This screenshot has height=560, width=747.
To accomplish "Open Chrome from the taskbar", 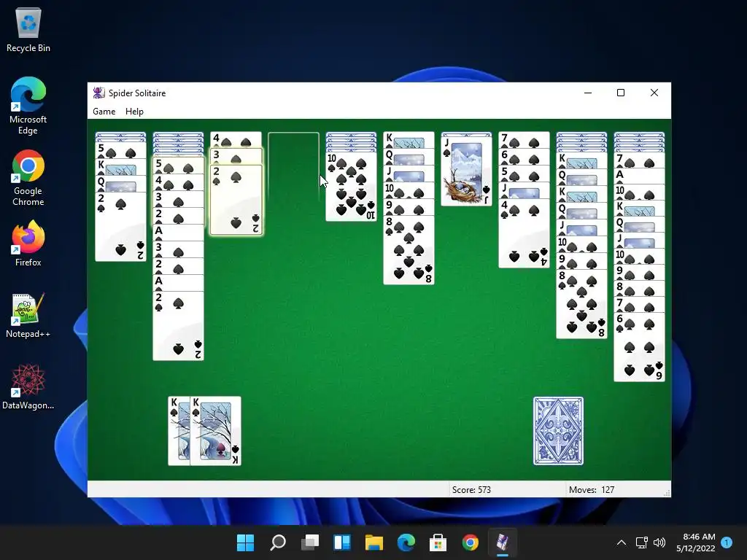I will (x=471, y=542).
